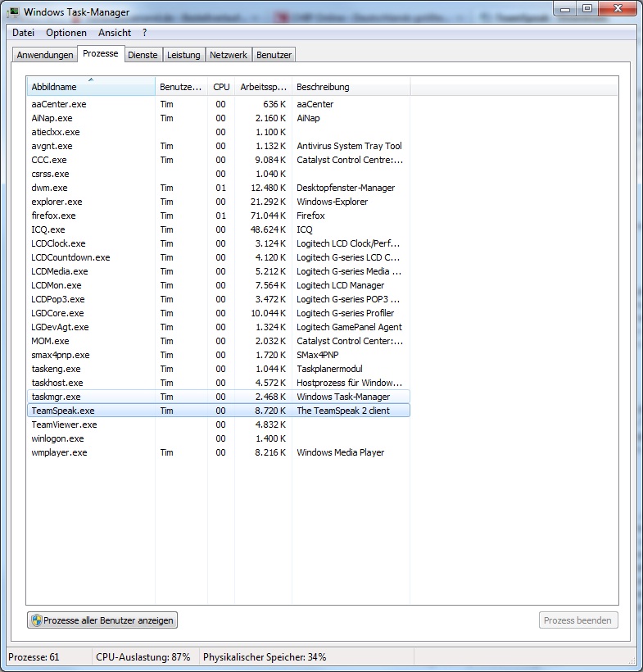
Task: Open the ? help menu
Action: tap(144, 33)
